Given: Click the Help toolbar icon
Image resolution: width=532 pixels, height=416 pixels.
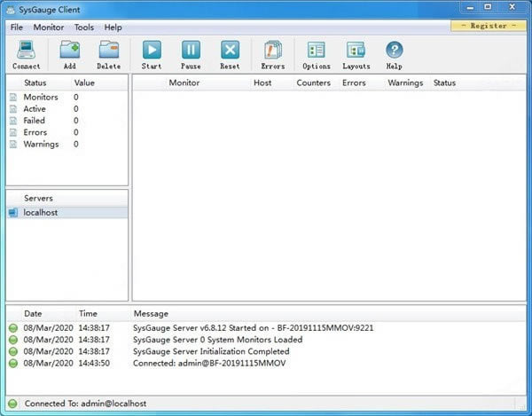Looking at the screenshot, I should point(395,55).
